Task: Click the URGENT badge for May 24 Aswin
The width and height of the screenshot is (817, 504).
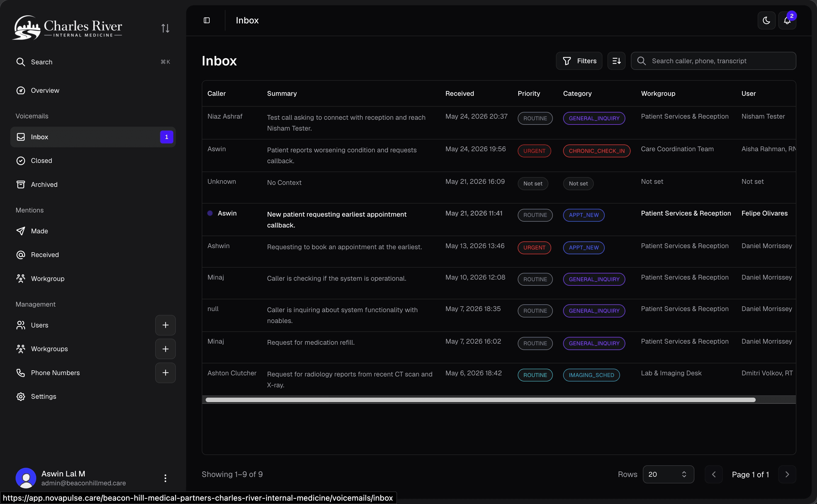Action: [534, 151]
